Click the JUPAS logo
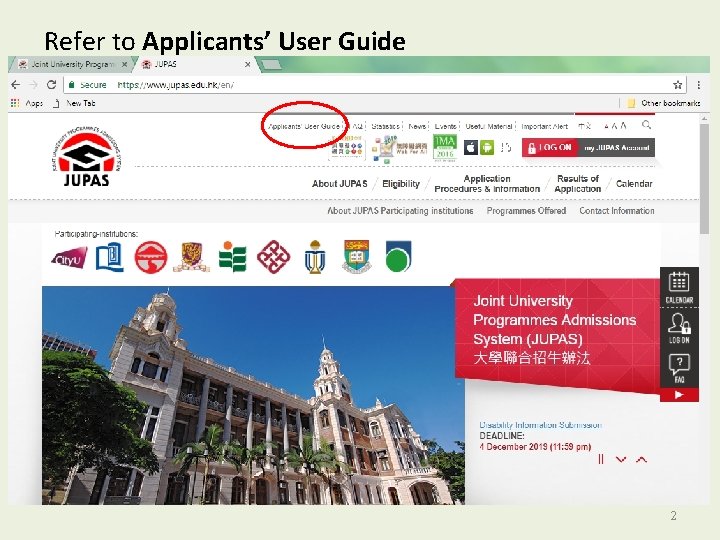Image resolution: width=720 pixels, height=540 pixels. pos(86,156)
